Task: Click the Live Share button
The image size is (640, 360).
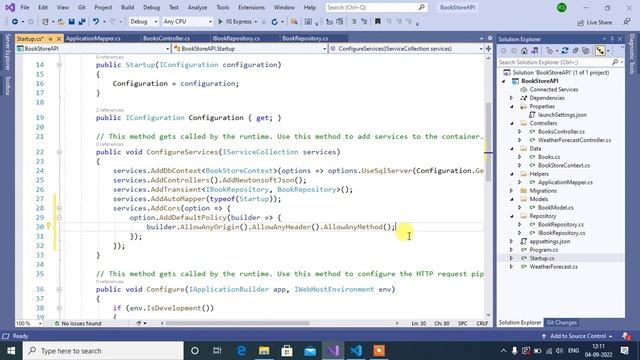Action: tap(594, 22)
